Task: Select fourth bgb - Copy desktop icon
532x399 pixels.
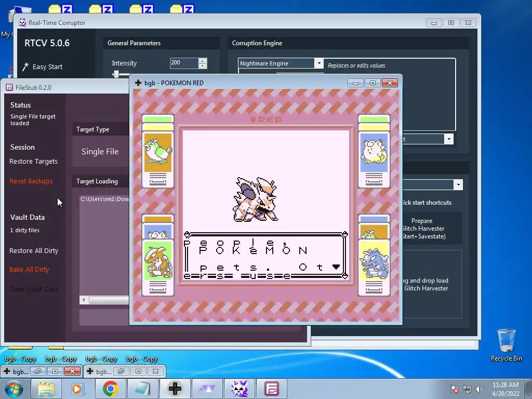Action: (142, 358)
